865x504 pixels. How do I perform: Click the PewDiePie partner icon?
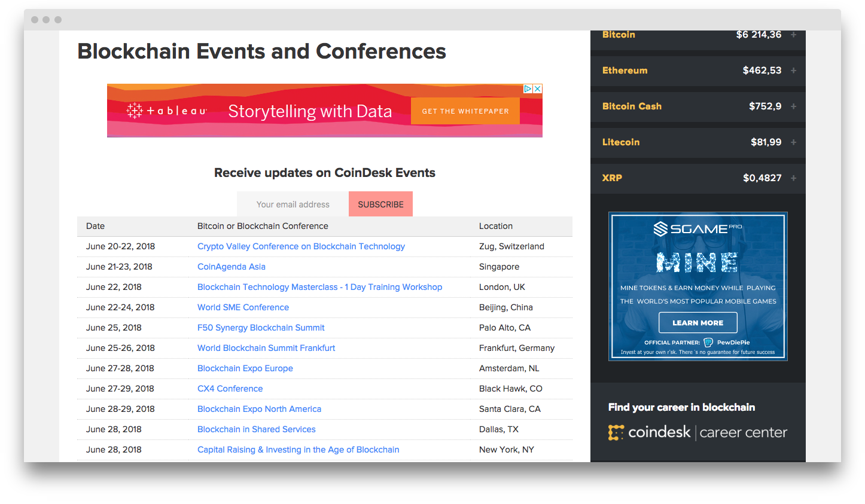click(x=708, y=343)
